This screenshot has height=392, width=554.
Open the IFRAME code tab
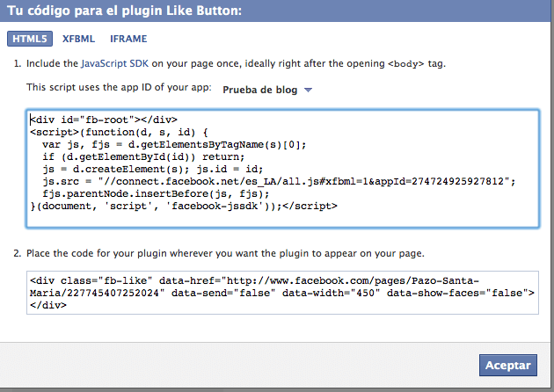pos(128,39)
